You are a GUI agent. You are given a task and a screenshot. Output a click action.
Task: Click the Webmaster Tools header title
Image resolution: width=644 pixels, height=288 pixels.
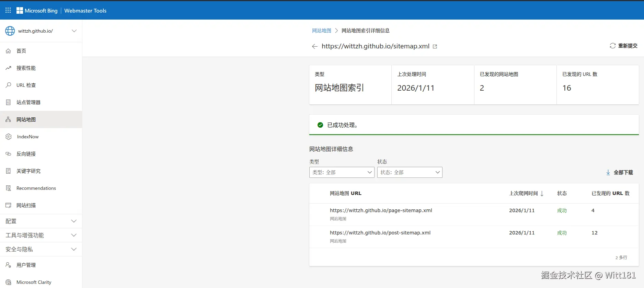(x=85, y=11)
